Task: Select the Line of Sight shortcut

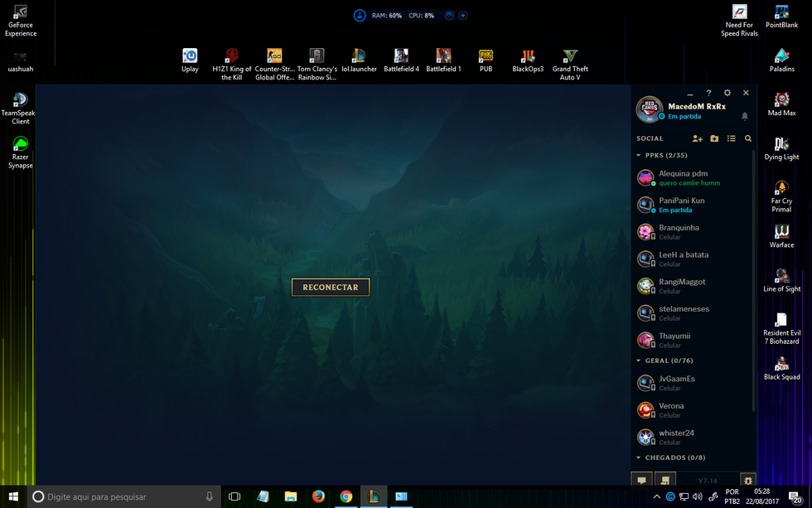Action: [x=781, y=281]
